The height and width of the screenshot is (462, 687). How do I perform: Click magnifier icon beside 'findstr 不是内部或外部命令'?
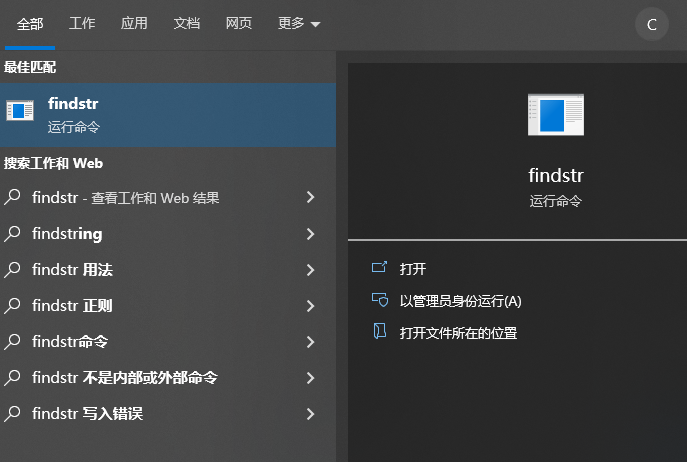[x=13, y=377]
